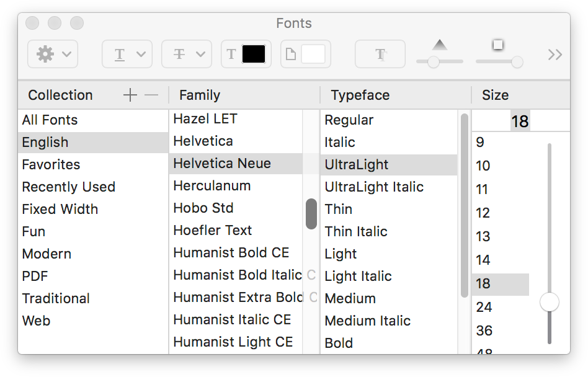This screenshot has width=588, height=377.
Task: Select the Light Italic typeface
Action: 389,276
